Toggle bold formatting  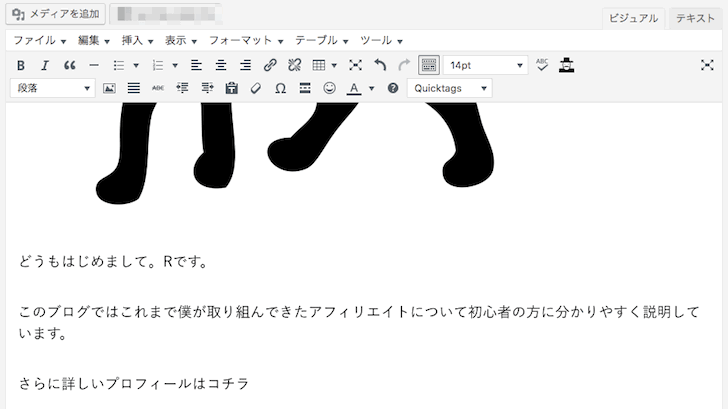tap(20, 65)
